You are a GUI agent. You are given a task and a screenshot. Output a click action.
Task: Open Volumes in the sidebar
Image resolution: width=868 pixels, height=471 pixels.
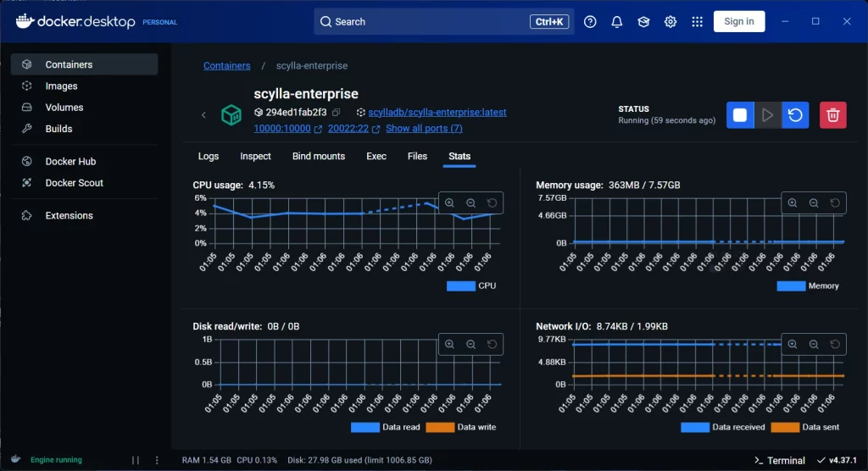pos(84,108)
